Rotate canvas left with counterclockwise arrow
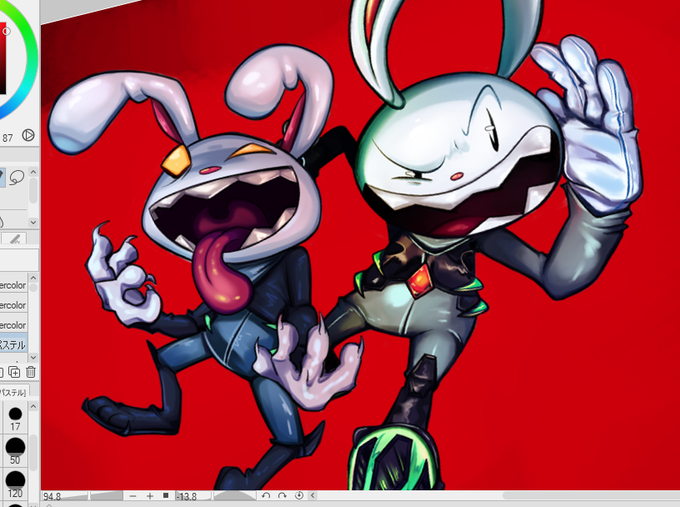Screen dimensions: 680x507 pos(266,495)
